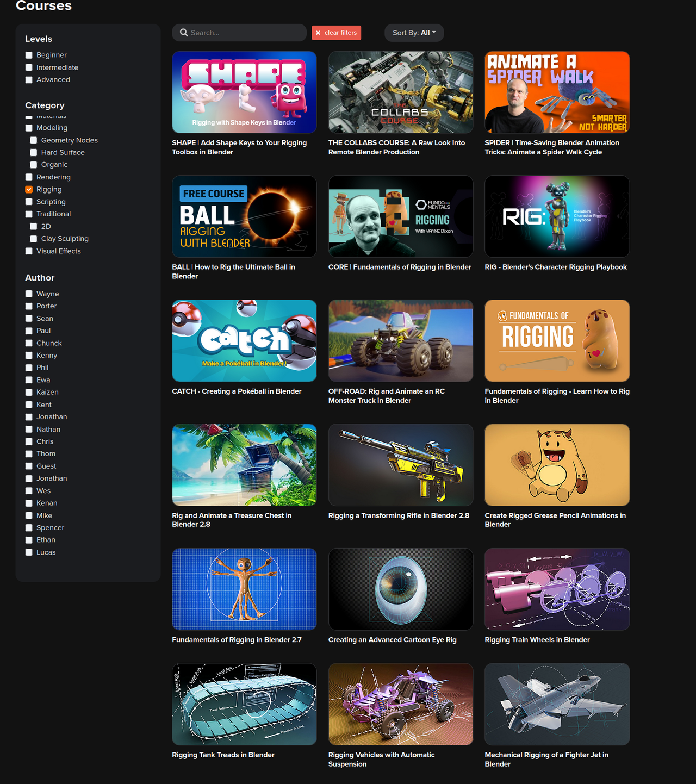Check the Kenan author checkbox

point(29,503)
